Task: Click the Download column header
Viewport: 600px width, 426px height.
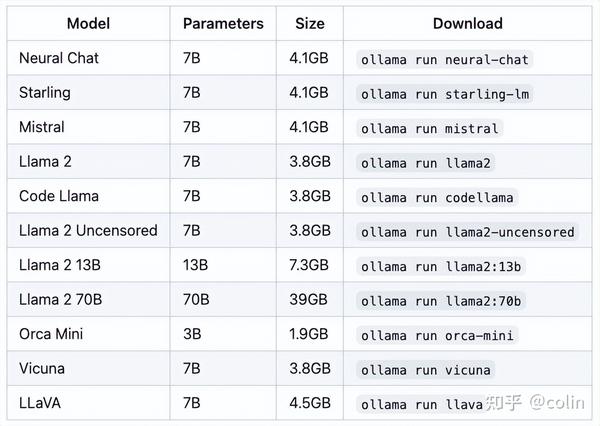Action: 467,23
